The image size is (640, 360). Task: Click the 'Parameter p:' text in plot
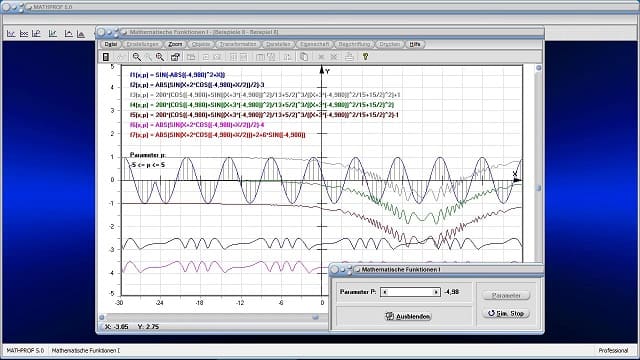tap(148, 155)
